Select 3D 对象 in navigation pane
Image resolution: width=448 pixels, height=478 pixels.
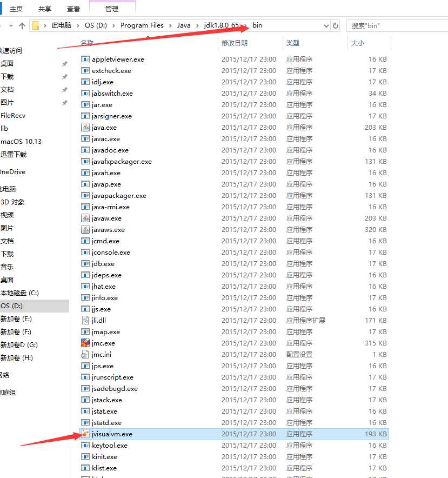(12, 202)
